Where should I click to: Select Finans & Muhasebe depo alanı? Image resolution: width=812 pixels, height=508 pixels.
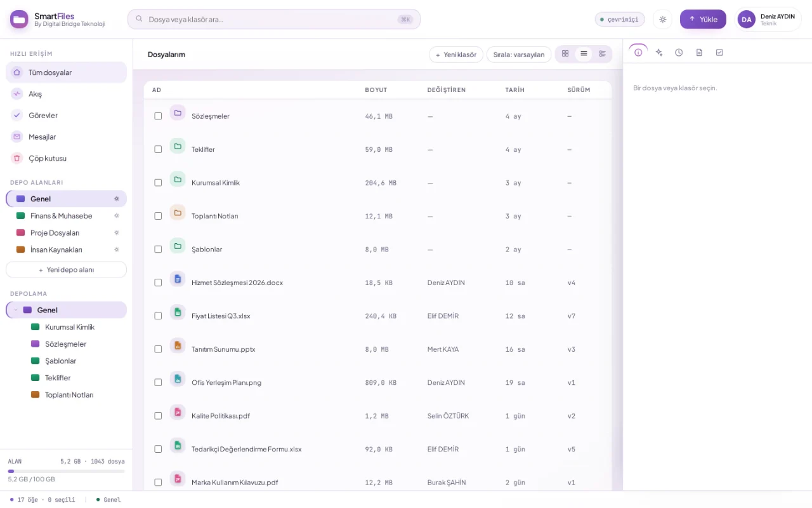(x=66, y=216)
